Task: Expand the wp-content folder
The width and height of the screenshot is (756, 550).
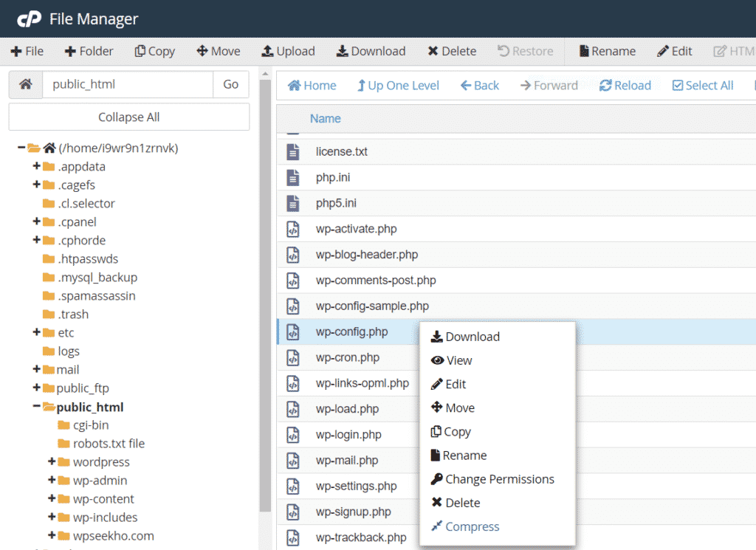Action: (x=52, y=498)
